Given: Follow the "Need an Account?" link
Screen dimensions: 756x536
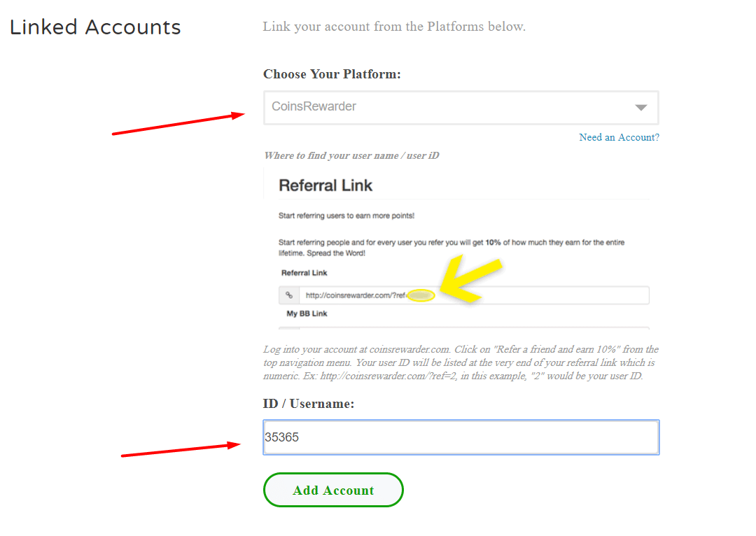Looking at the screenshot, I should (619, 138).
